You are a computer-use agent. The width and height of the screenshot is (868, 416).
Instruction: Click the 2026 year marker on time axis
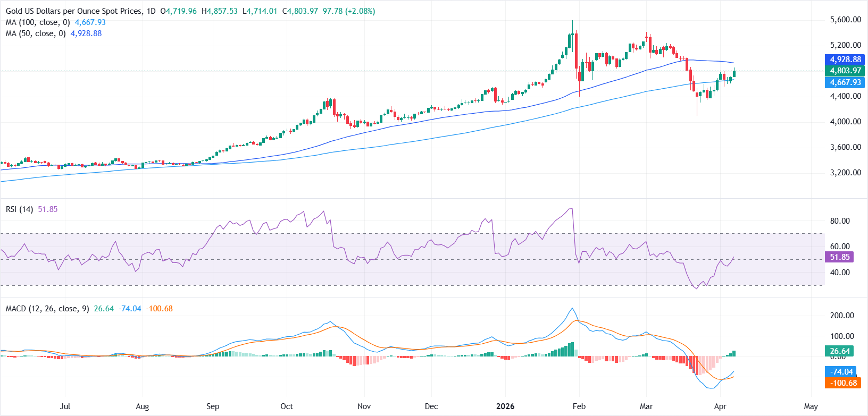tap(505, 406)
